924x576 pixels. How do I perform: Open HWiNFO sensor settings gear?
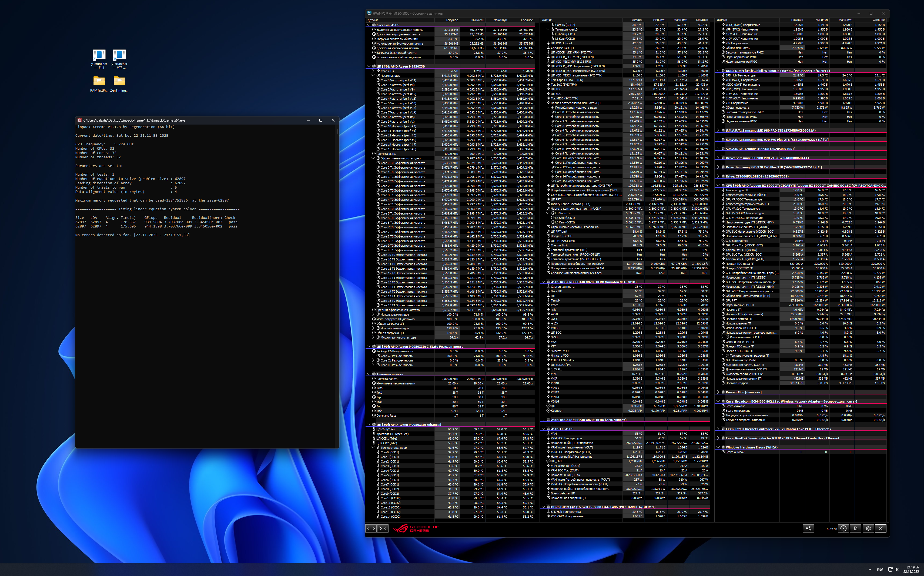pos(868,528)
